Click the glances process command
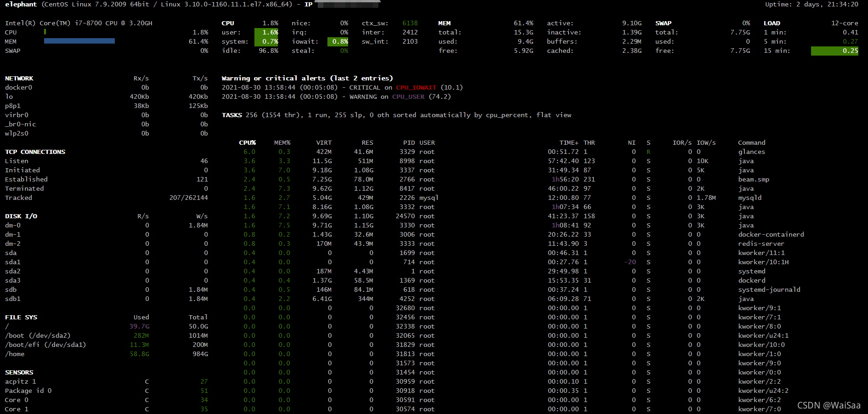 click(x=752, y=152)
